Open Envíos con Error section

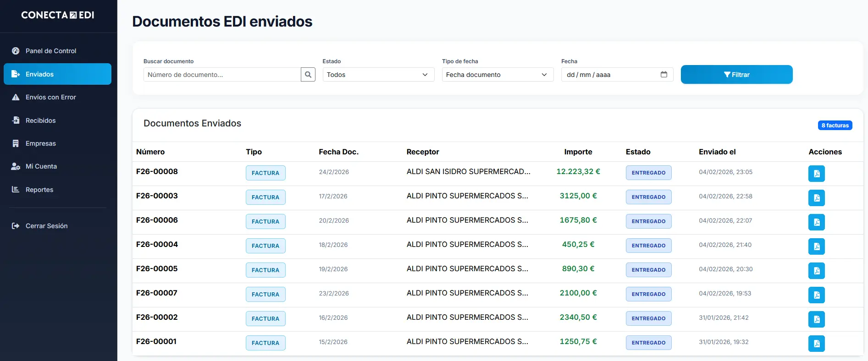click(x=50, y=97)
